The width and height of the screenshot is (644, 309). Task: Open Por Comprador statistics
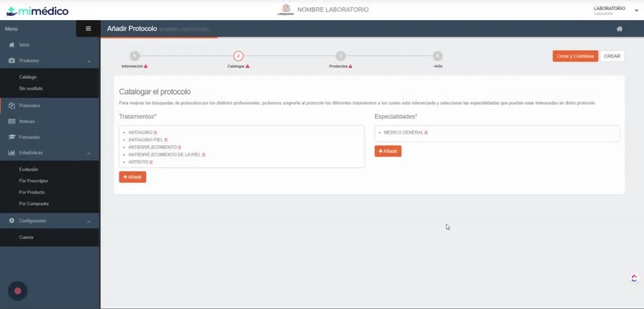[34, 204]
